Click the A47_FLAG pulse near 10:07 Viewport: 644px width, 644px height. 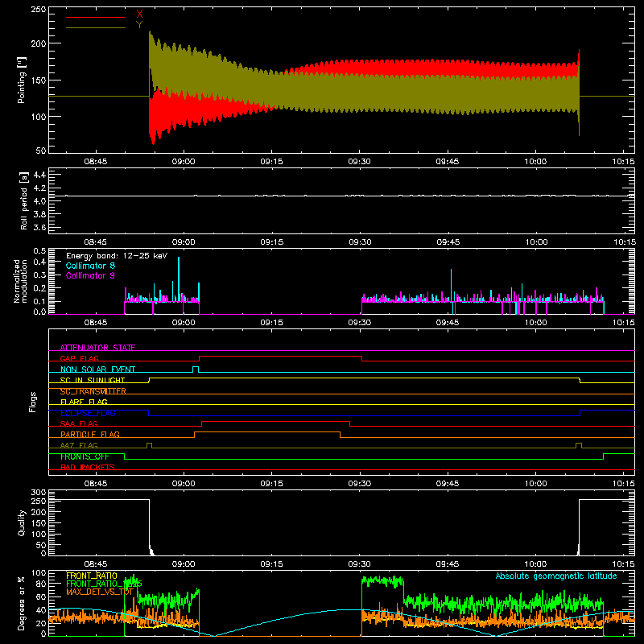(x=579, y=445)
